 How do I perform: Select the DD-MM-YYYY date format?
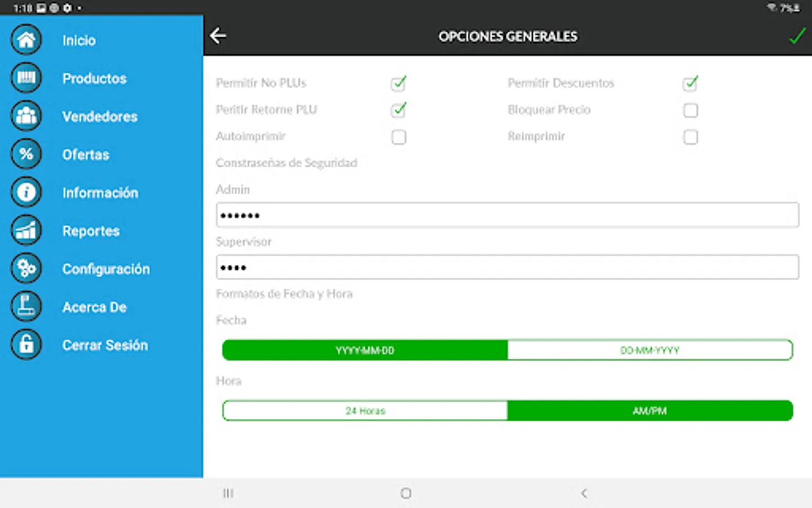(x=650, y=350)
